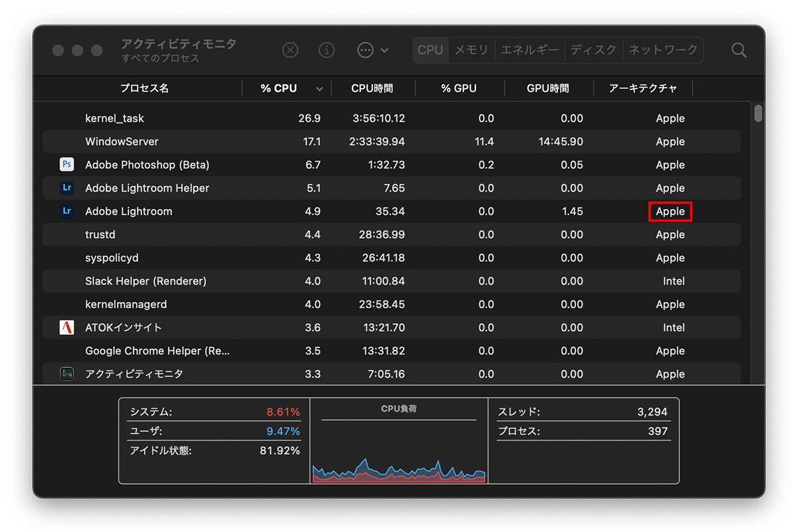Click the ellipsis more-actions toolbar icon
The width and height of the screenshot is (798, 532).
365,50
